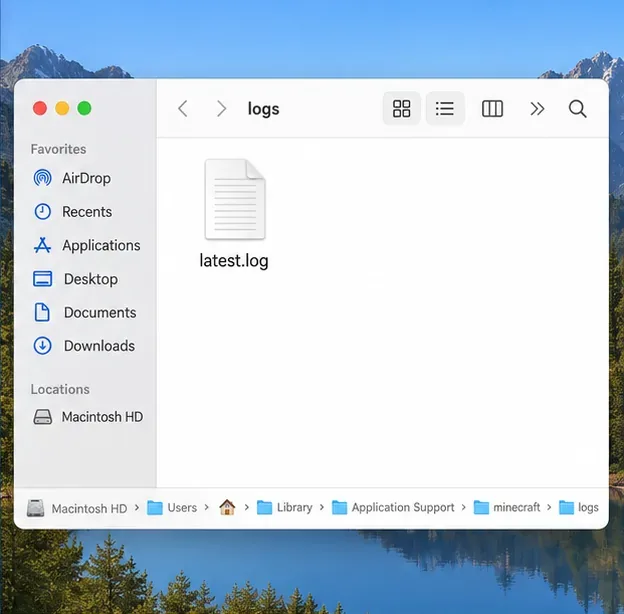
Task: Click the Documents page icon
Action: pyautogui.click(x=42, y=312)
